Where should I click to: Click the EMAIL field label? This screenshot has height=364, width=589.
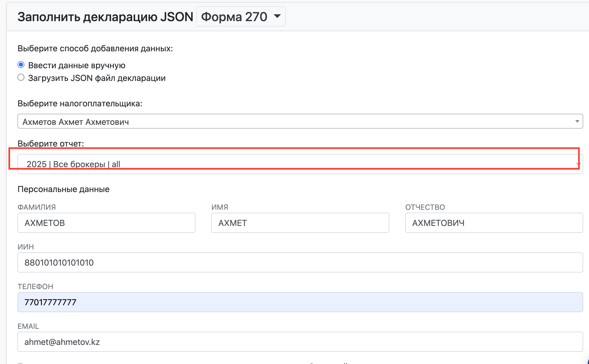point(28,326)
